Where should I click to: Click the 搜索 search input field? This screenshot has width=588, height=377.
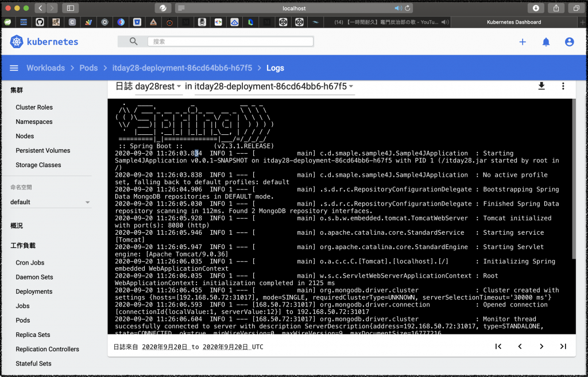point(230,41)
